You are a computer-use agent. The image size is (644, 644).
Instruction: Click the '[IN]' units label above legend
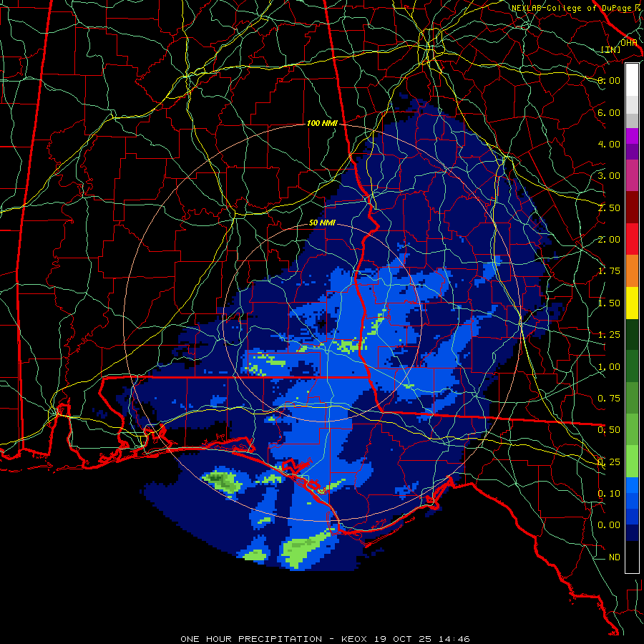coord(611,49)
